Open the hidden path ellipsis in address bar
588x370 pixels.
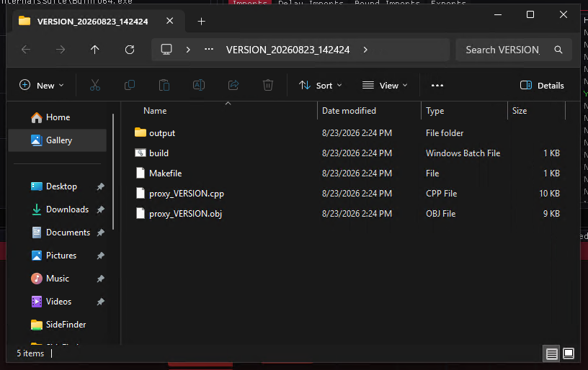click(x=209, y=49)
